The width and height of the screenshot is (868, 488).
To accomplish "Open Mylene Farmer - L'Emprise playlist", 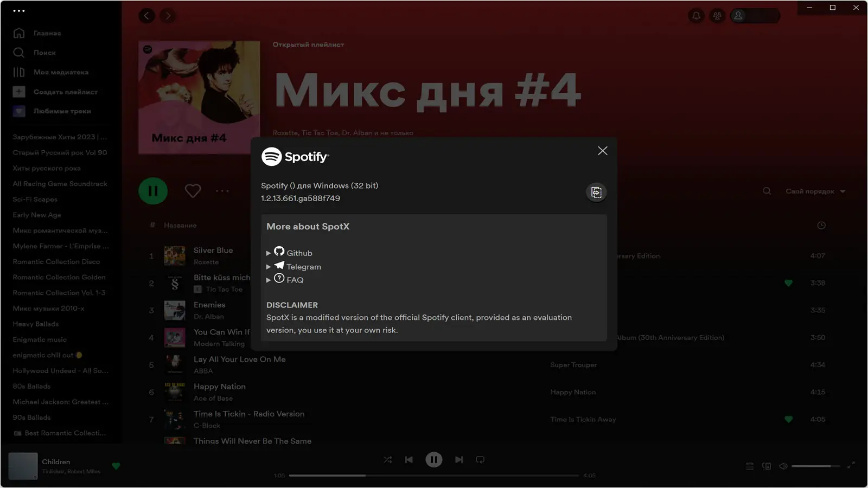I will [61, 246].
